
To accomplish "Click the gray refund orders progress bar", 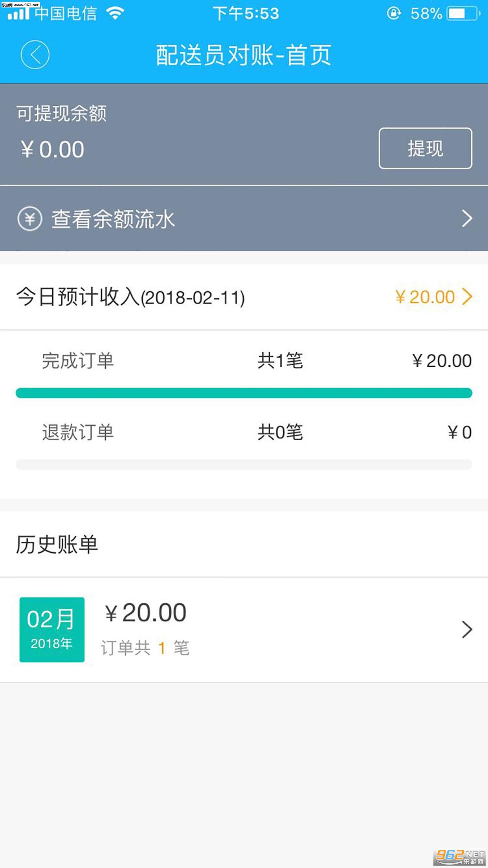I will coord(244,465).
